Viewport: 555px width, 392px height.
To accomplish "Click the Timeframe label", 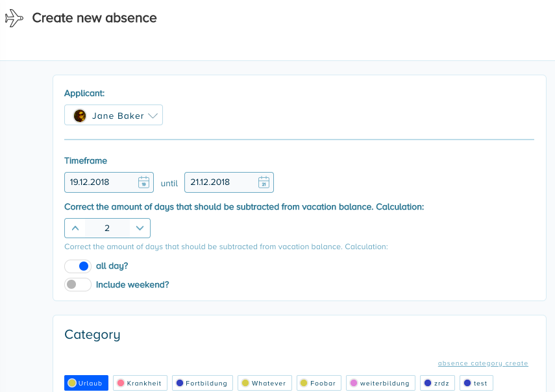I will coord(86,160).
